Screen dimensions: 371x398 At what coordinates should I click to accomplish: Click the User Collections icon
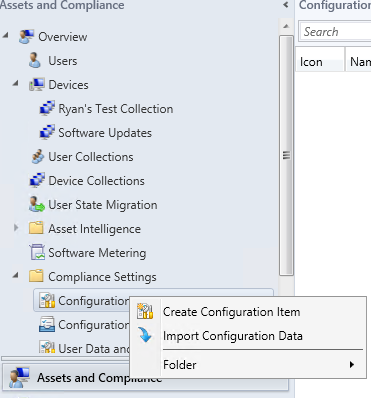click(37, 157)
